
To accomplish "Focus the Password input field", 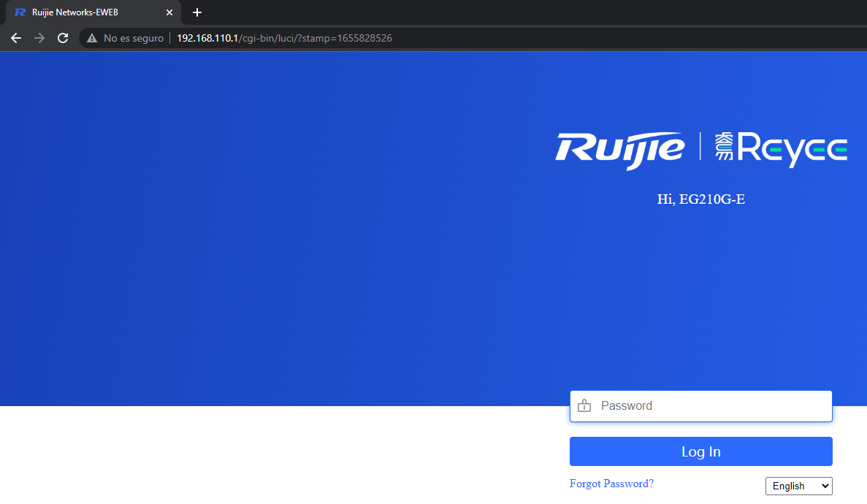I will point(700,406).
